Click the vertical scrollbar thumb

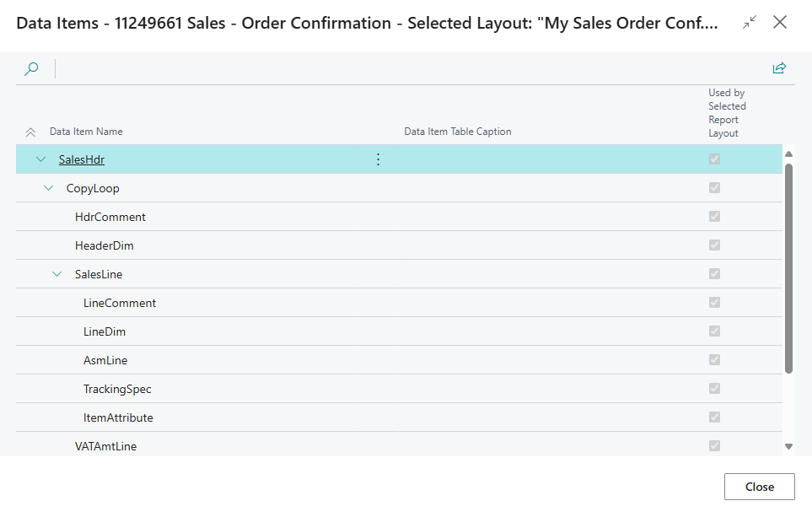788,268
